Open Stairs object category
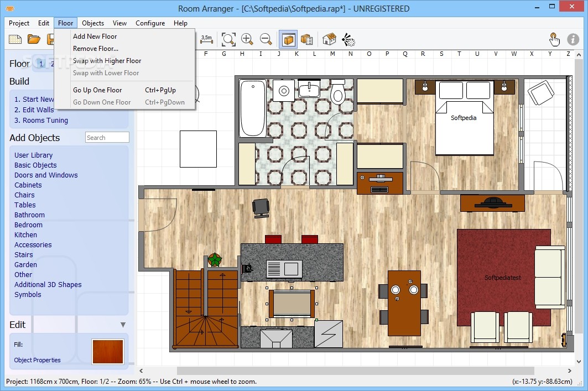The height and width of the screenshot is (391, 588). click(x=24, y=254)
